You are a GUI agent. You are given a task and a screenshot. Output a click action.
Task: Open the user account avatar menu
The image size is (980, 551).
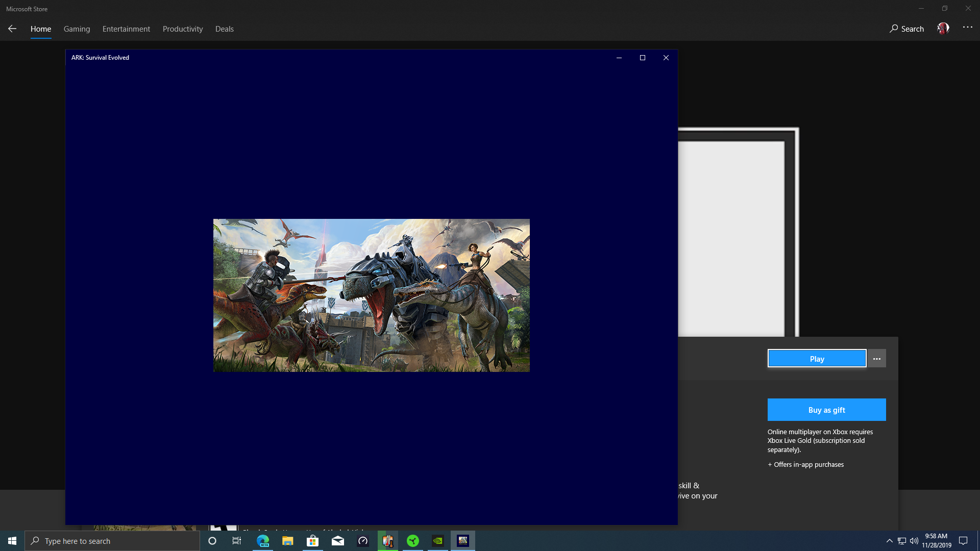(x=943, y=29)
